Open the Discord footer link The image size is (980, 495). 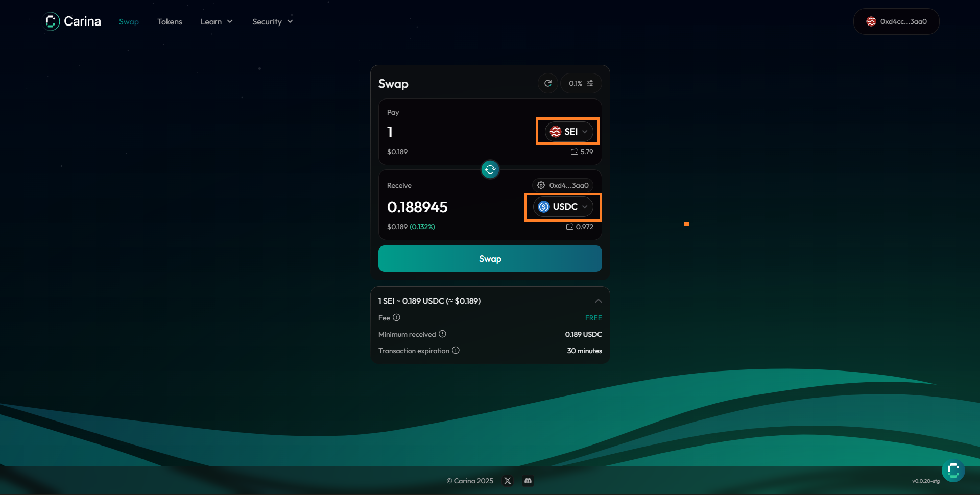tap(528, 481)
